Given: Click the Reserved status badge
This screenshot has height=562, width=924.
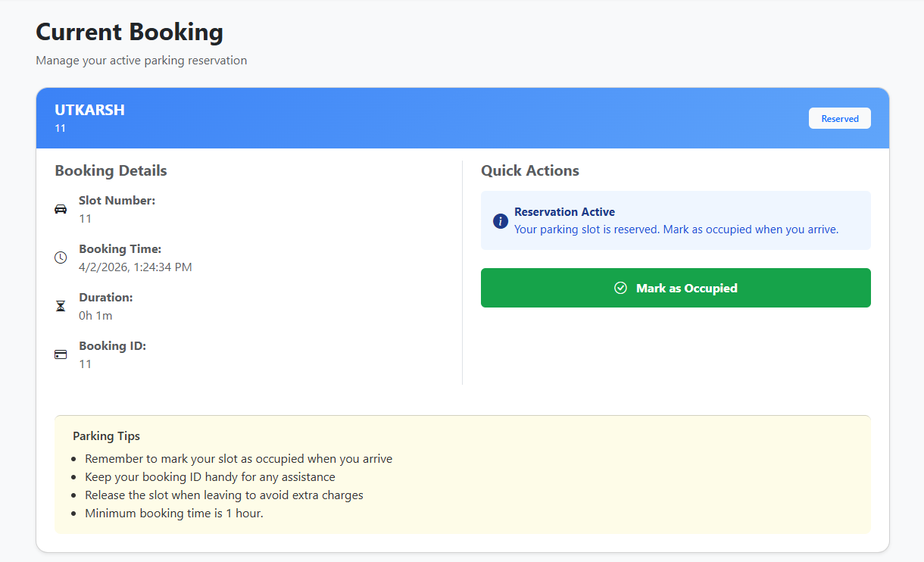Looking at the screenshot, I should (839, 119).
